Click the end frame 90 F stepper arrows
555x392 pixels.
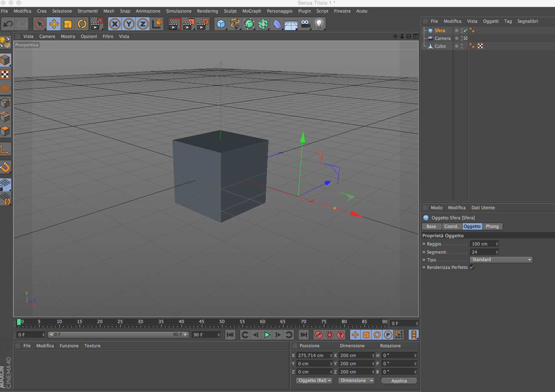click(x=219, y=335)
